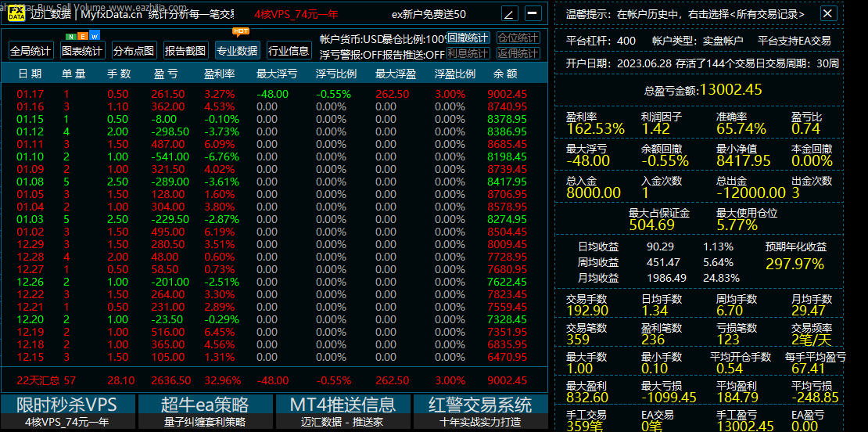This screenshot has height=432, width=868.
Task: Click the 总出金 value -12000.00
Action: click(x=751, y=193)
